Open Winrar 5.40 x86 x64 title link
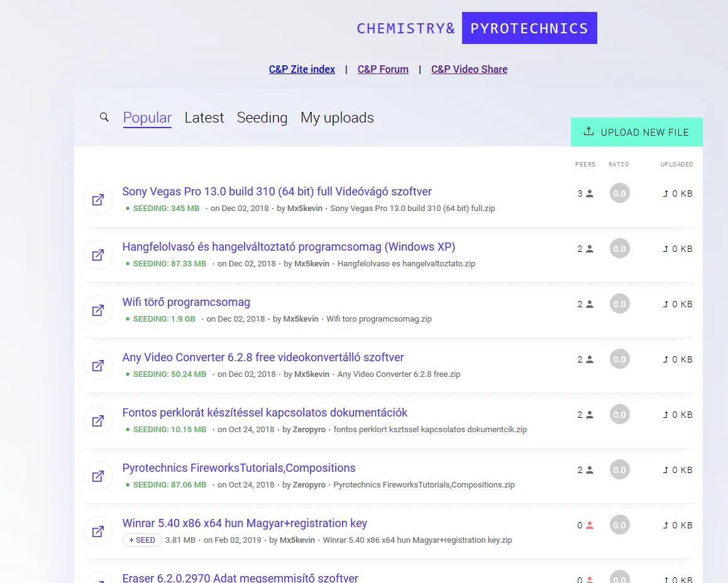The height and width of the screenshot is (583, 728). pyautogui.click(x=245, y=523)
